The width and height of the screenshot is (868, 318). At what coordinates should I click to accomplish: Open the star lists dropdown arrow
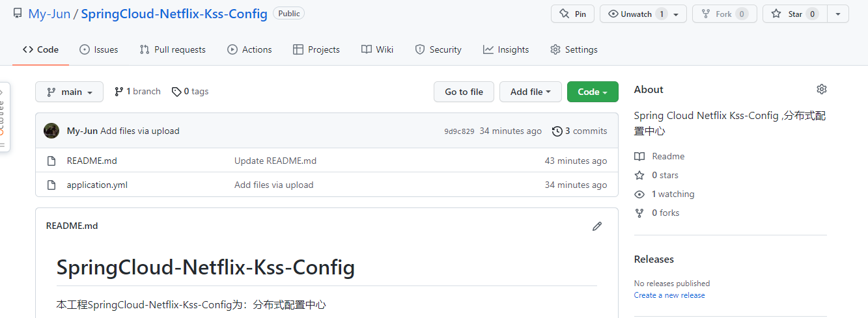click(838, 14)
